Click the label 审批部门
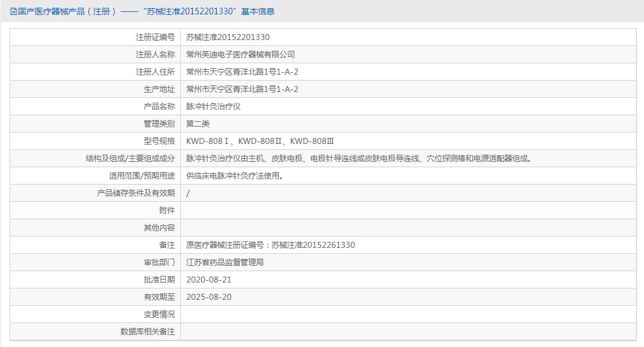Screen dimensions: 644x347 tap(159, 262)
